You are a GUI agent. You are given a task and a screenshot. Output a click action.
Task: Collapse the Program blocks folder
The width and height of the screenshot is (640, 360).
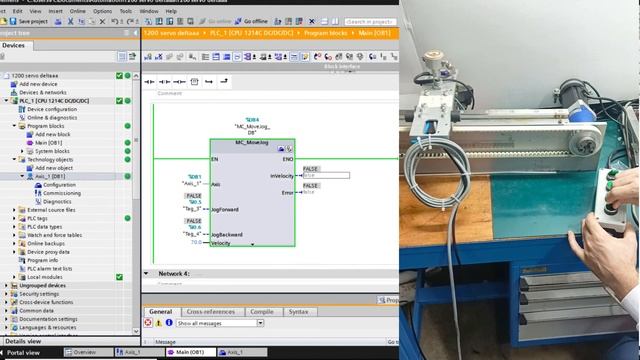tap(14, 126)
